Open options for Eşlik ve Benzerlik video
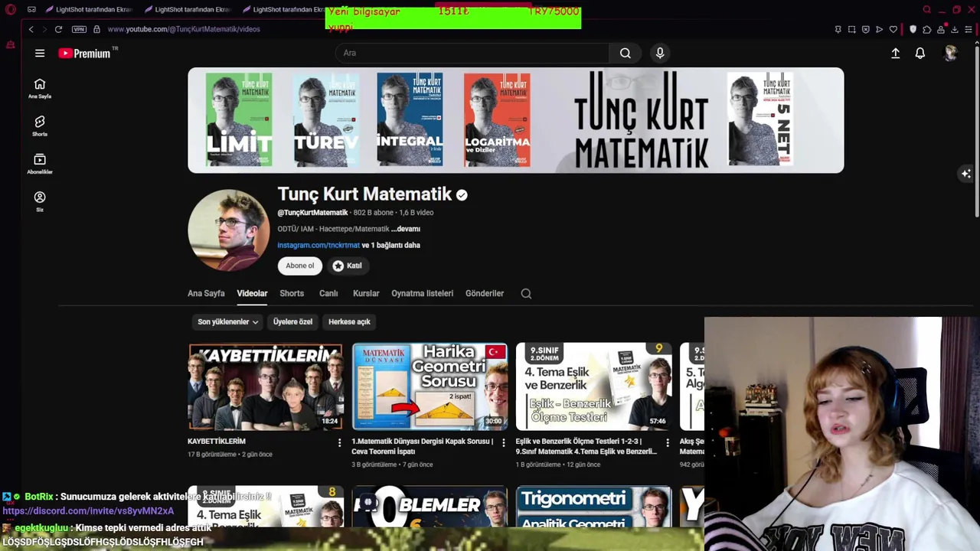 [x=667, y=442]
